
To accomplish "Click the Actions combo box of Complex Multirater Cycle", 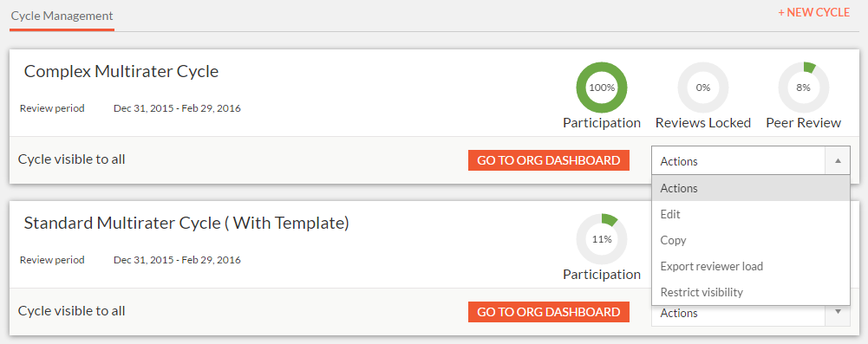I will (x=751, y=161).
